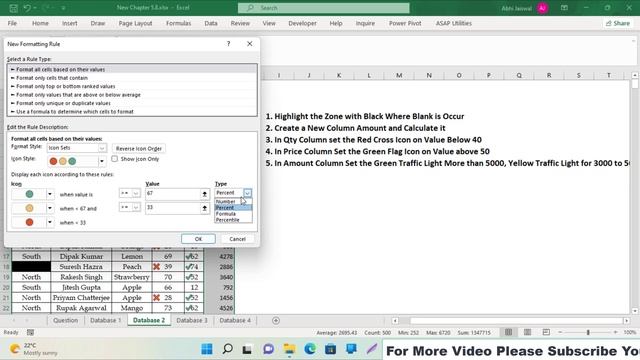Open the Data ribbon tab

point(211,23)
